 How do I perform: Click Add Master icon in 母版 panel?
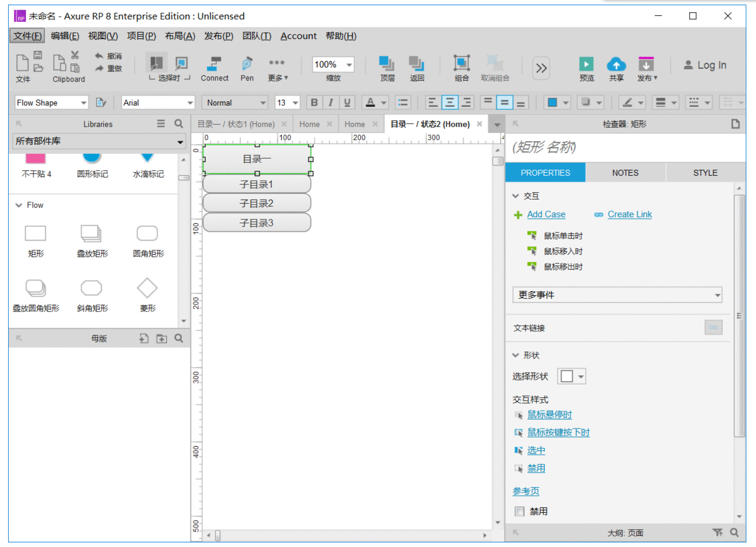point(144,338)
